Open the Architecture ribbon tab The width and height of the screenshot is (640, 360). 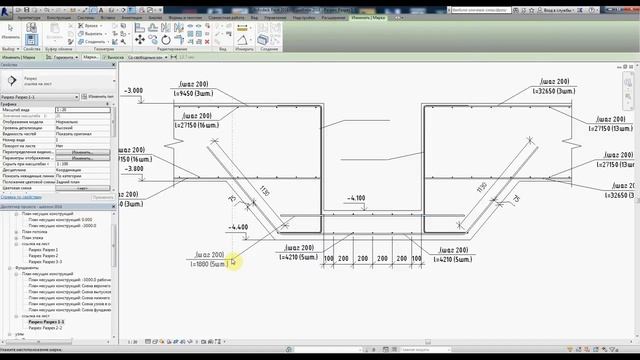[29, 18]
